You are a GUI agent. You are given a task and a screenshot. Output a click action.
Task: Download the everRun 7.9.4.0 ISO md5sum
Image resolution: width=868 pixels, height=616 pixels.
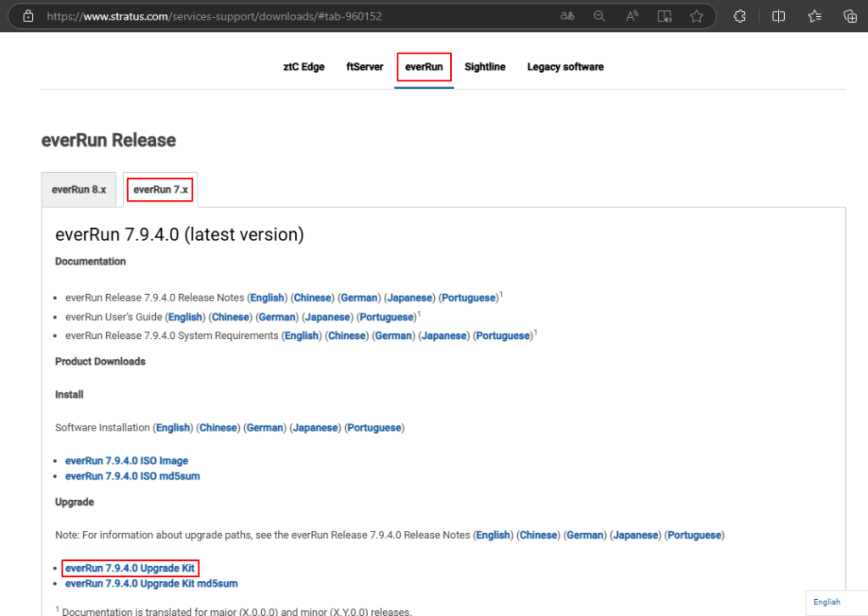click(133, 476)
